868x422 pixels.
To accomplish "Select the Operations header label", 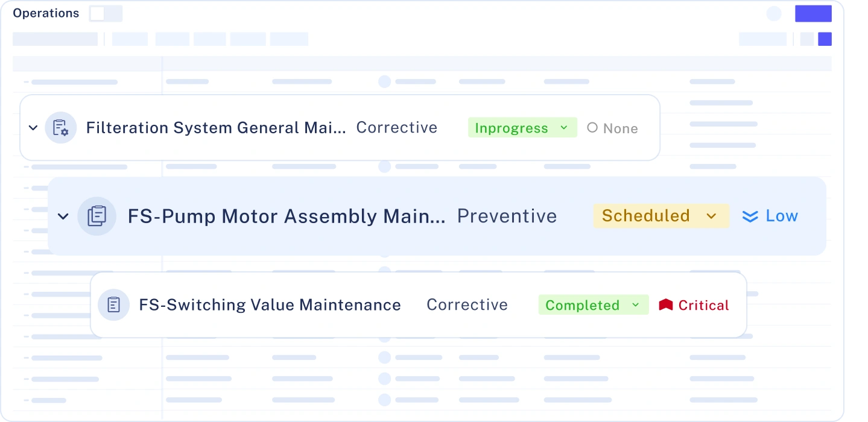I will pos(46,13).
